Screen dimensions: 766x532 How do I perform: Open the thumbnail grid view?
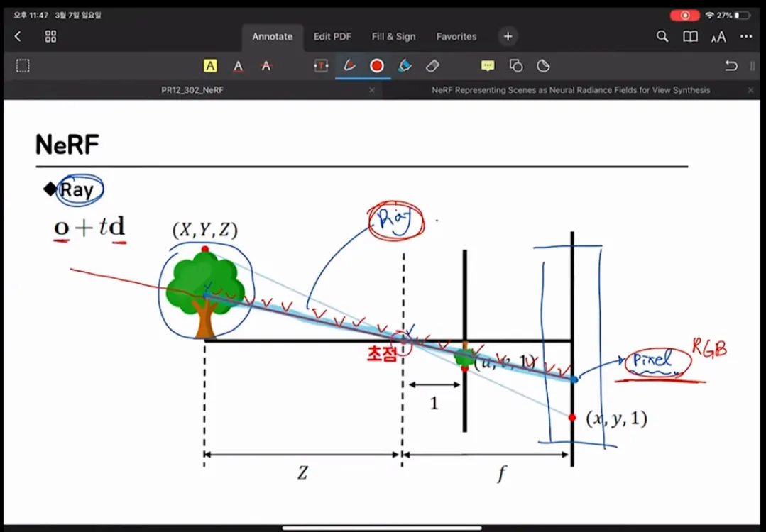coord(50,36)
